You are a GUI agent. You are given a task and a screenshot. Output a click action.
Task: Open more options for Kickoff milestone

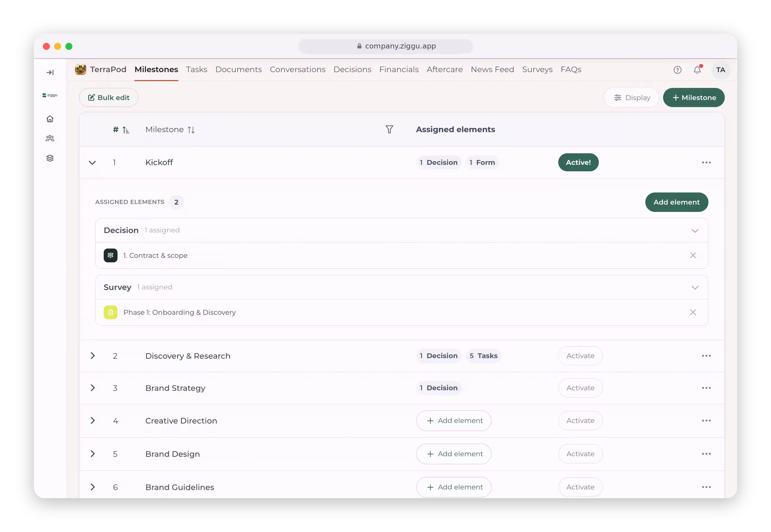click(706, 162)
